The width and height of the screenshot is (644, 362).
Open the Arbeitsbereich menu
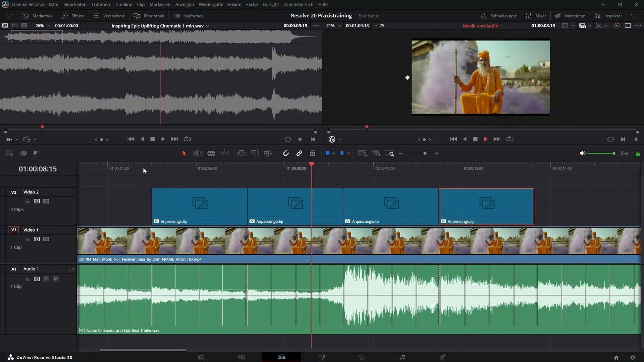pos(298,4)
